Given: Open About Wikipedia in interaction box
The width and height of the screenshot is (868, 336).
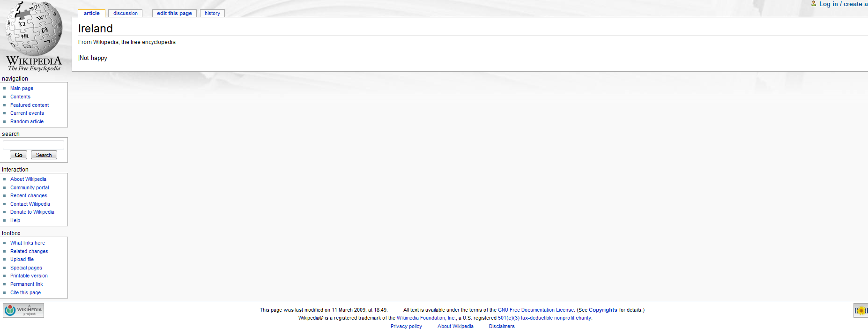Looking at the screenshot, I should (x=28, y=179).
